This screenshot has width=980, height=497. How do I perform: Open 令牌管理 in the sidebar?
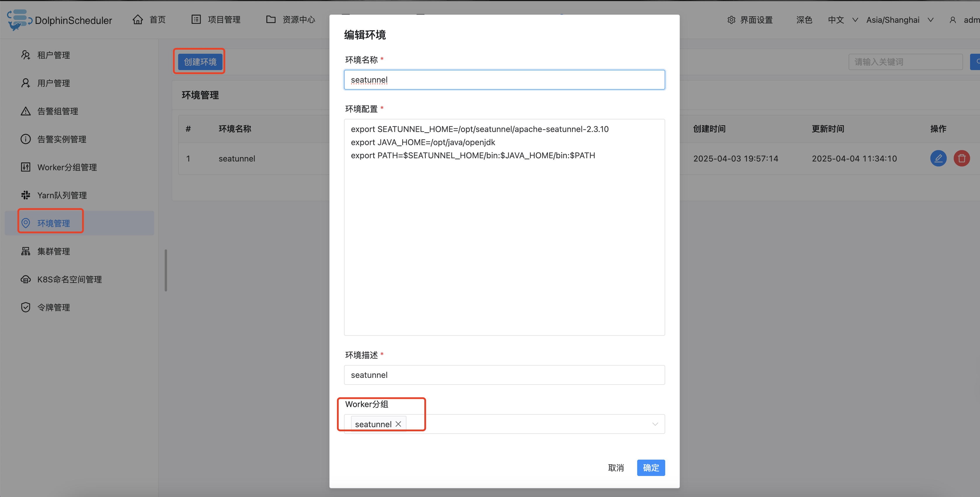click(53, 307)
